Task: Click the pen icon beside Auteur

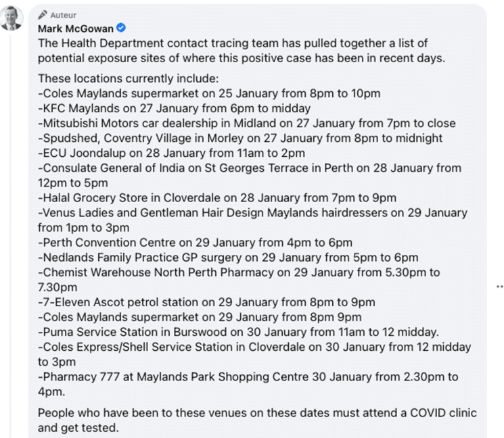Action: point(43,15)
